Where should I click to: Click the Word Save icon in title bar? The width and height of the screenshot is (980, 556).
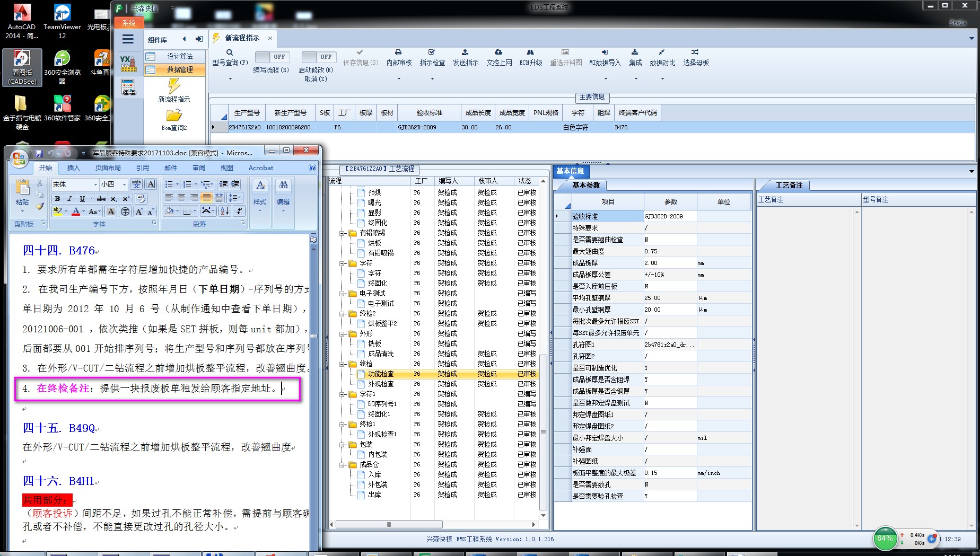39,153
